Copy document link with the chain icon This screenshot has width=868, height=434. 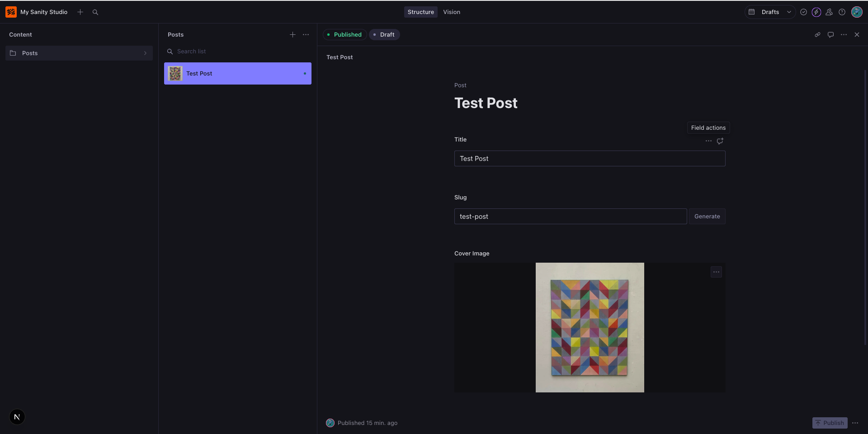(817, 35)
